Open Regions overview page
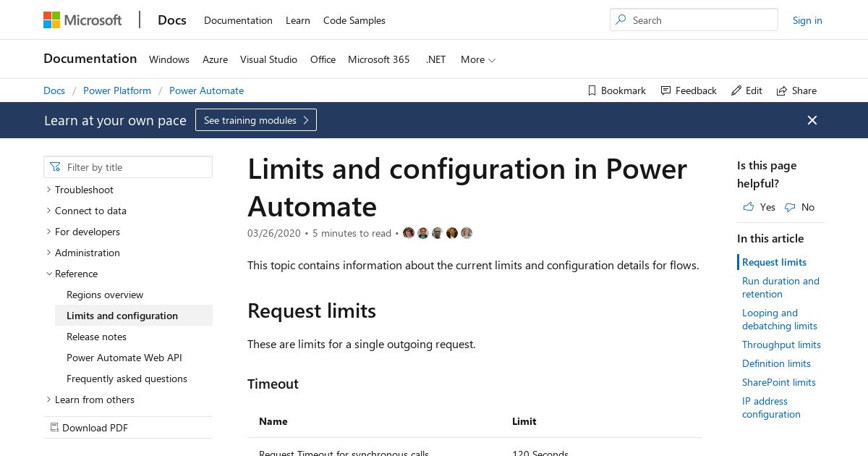The image size is (868, 456). (x=105, y=295)
